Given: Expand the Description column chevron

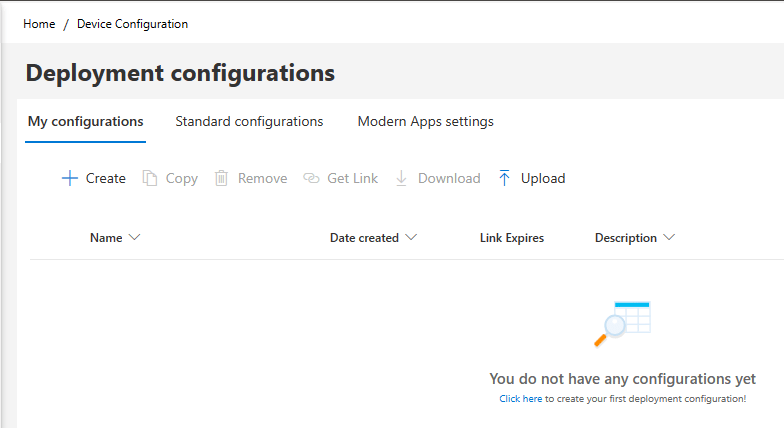Looking at the screenshot, I should 669,238.
